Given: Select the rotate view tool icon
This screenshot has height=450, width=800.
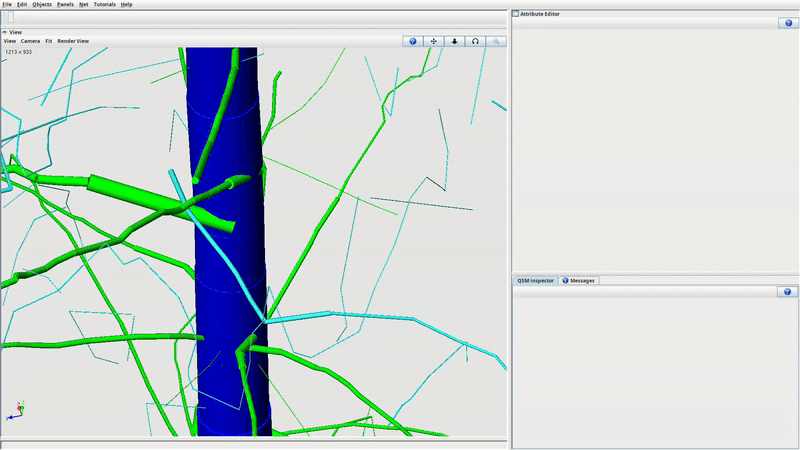Looking at the screenshot, I should (x=475, y=41).
